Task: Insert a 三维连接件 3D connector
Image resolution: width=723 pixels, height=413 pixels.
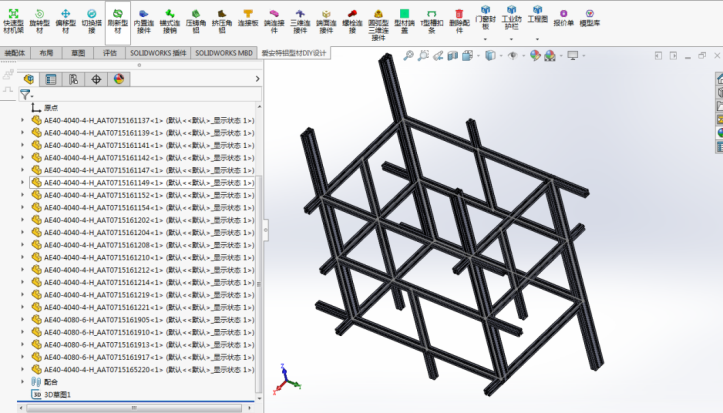Action: (300, 21)
